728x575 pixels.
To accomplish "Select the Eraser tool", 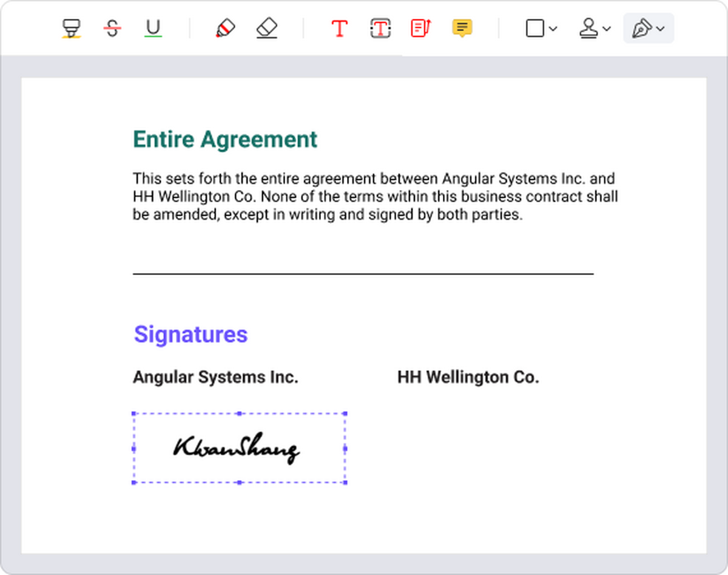I will coord(266,29).
